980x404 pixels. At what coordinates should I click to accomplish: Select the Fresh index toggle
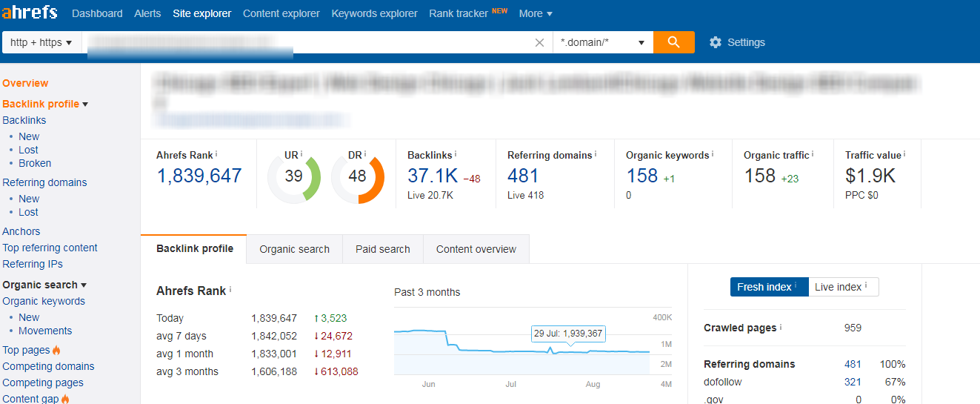coord(768,287)
